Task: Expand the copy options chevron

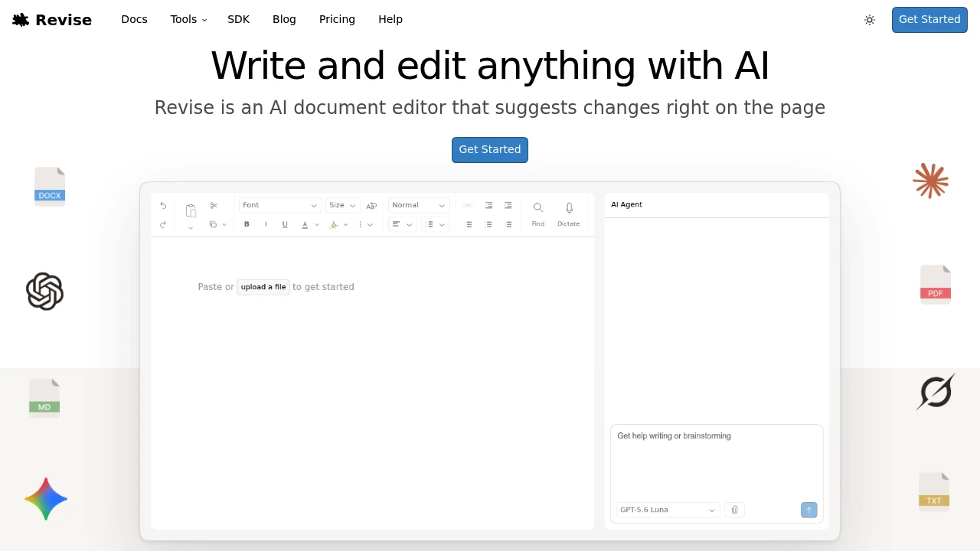Action: [x=224, y=225]
